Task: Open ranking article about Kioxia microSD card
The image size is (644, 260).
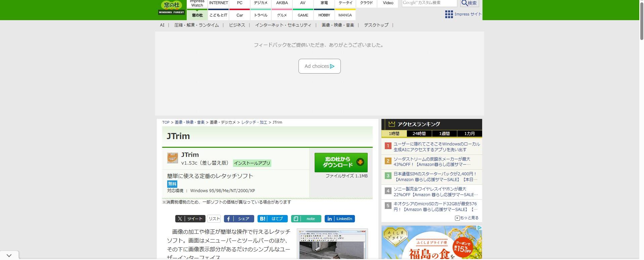Action: point(435,207)
